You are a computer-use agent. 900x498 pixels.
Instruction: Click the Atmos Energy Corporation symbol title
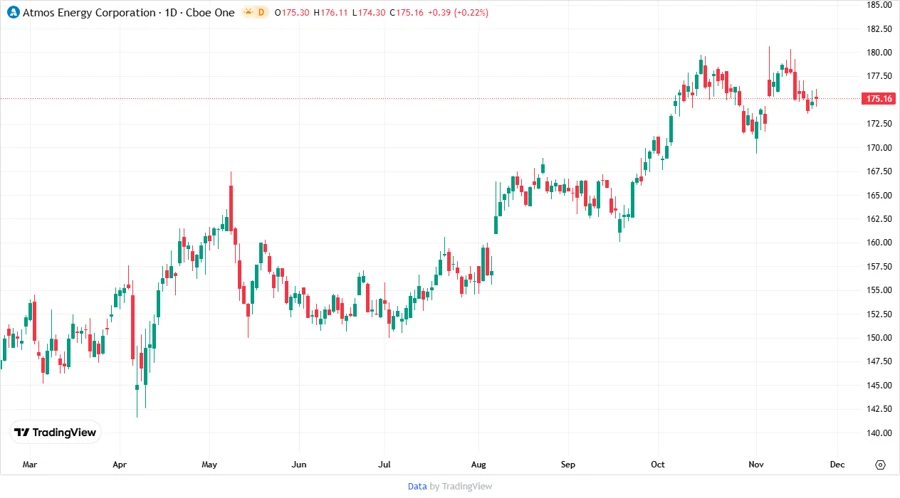click(89, 13)
